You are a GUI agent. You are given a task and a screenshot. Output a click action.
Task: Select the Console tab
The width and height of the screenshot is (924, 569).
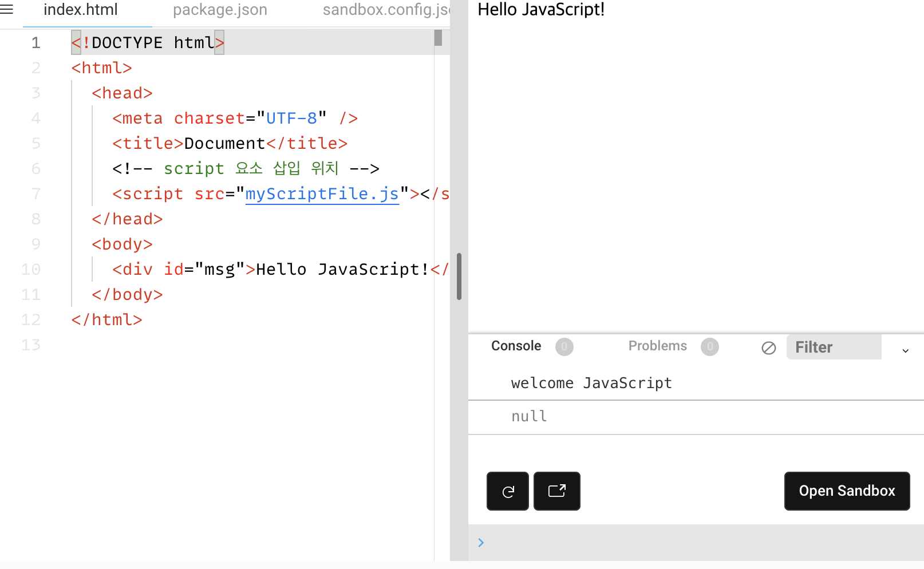click(x=516, y=346)
